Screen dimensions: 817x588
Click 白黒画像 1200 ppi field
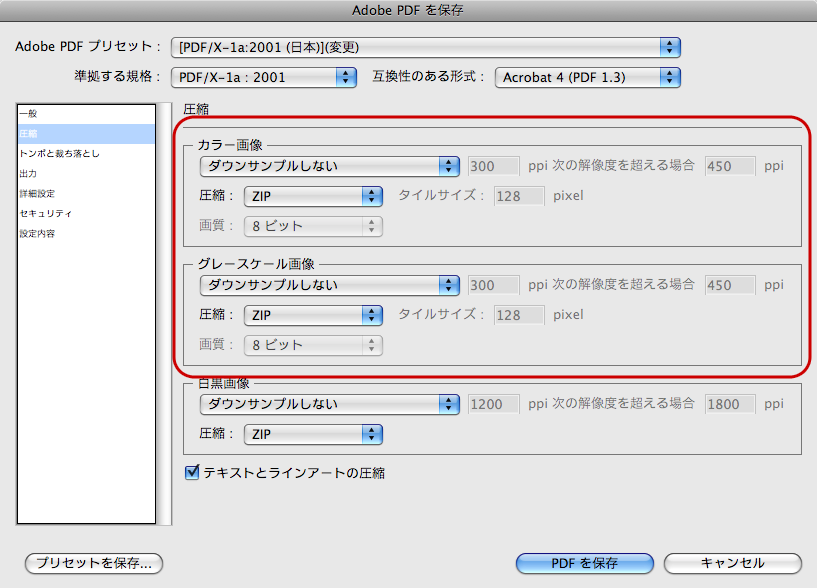point(493,404)
